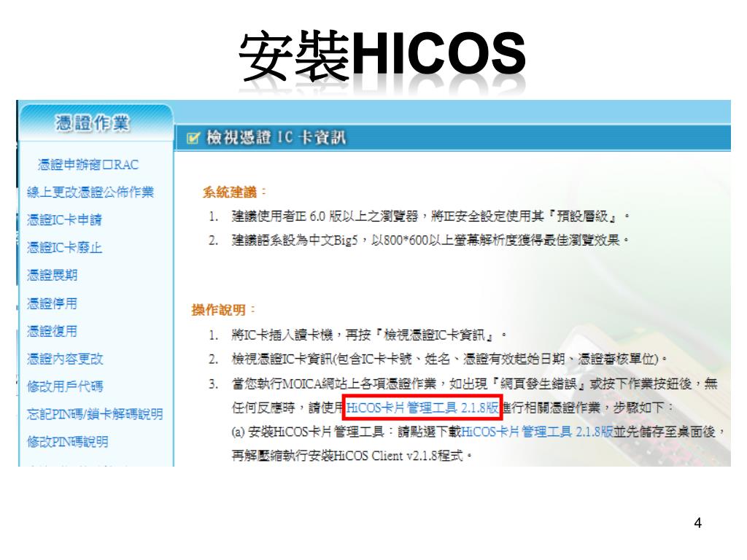747x560 pixels.
Task: Click 檢視憑證 IC 卡資訊 header title
Action: (276, 138)
